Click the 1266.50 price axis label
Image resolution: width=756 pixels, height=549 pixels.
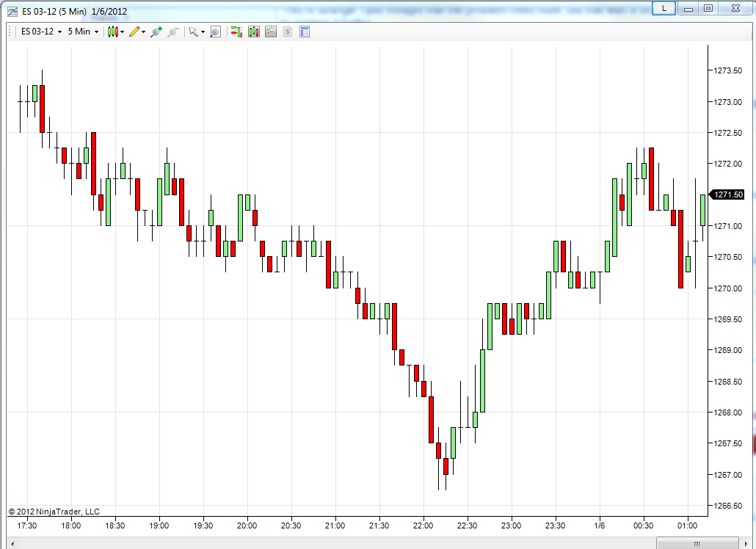click(727, 506)
